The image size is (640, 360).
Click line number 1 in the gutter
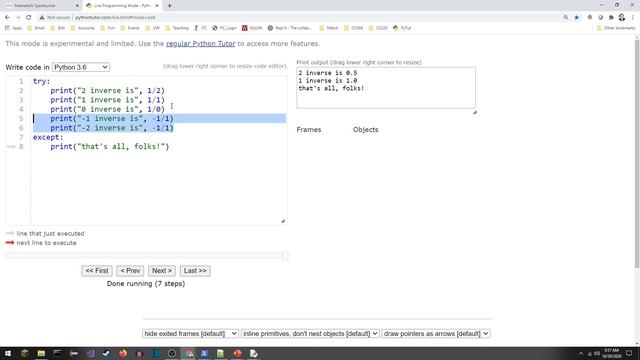(21, 81)
